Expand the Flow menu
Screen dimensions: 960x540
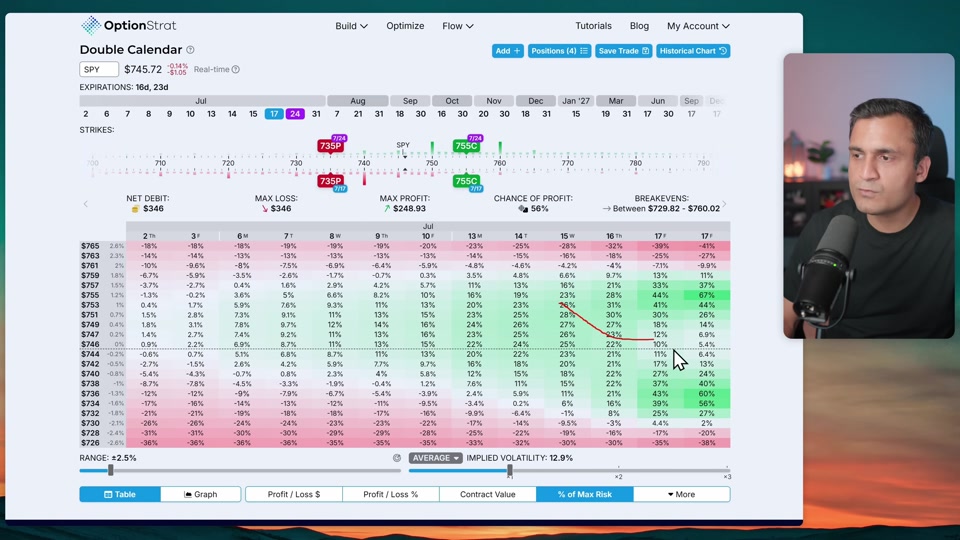[x=458, y=26]
